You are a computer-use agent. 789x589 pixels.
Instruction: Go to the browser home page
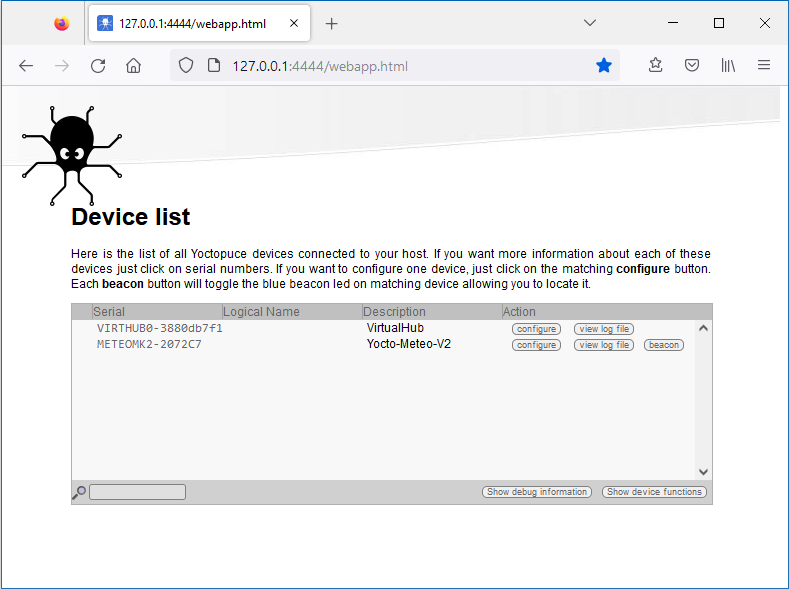133,66
